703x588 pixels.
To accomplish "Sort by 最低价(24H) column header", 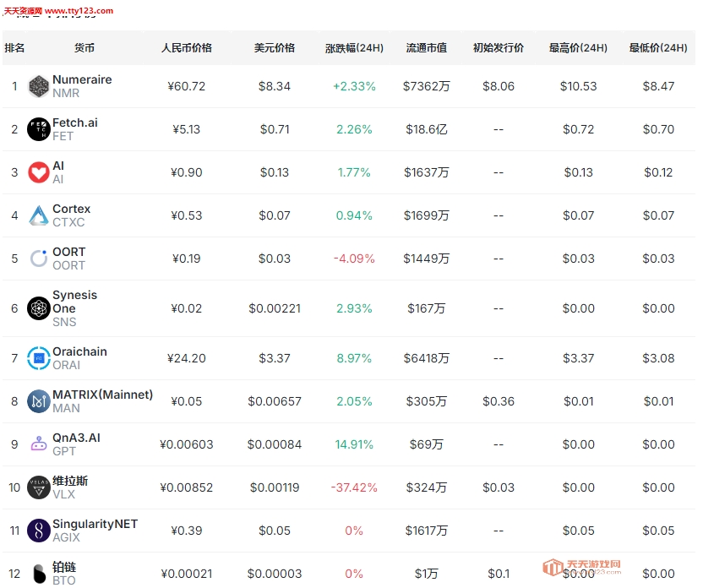I will point(658,48).
